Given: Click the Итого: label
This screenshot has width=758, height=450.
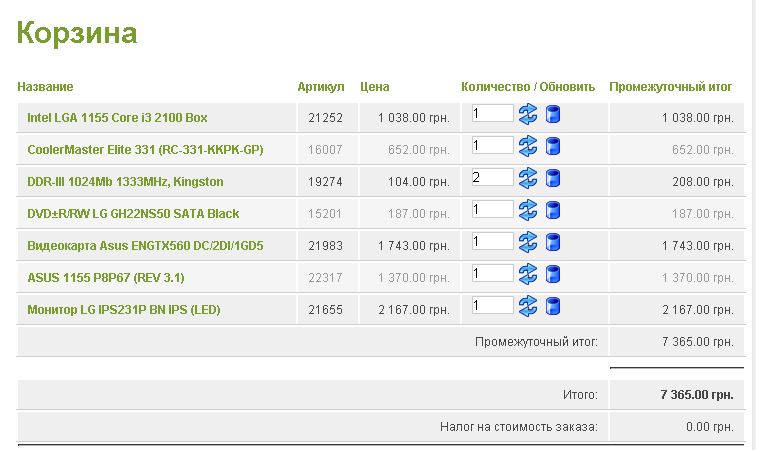Looking at the screenshot, I should pyautogui.click(x=580, y=395).
